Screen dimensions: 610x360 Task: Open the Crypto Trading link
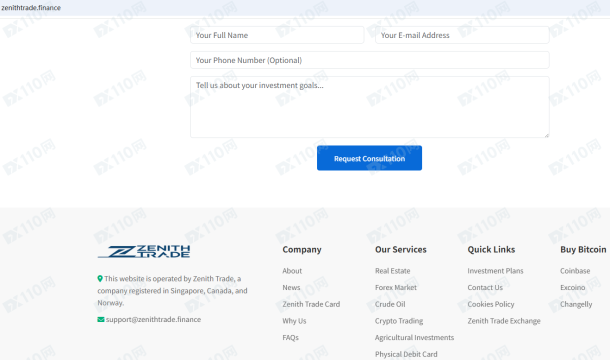(x=399, y=321)
